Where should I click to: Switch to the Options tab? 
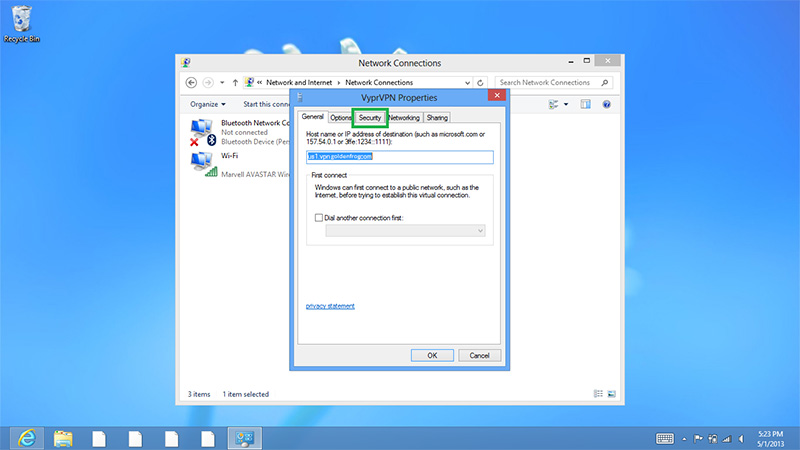[340, 117]
